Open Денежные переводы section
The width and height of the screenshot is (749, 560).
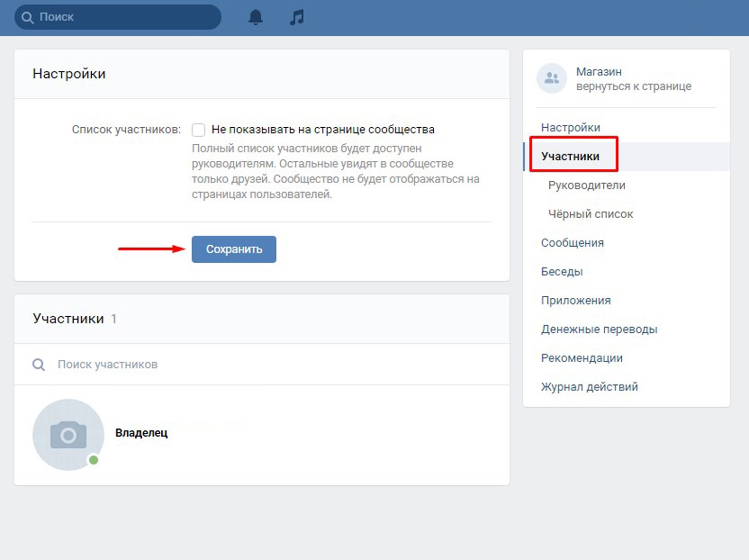pyautogui.click(x=599, y=329)
